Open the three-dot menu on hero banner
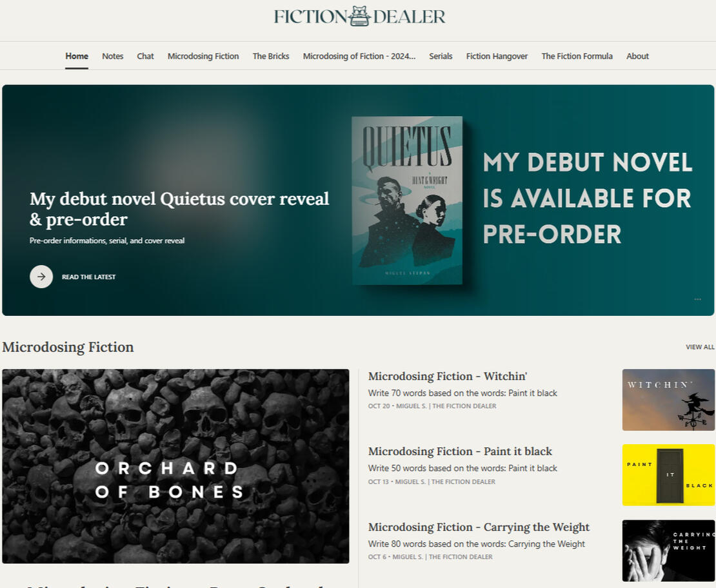The width and height of the screenshot is (716, 588). click(697, 299)
